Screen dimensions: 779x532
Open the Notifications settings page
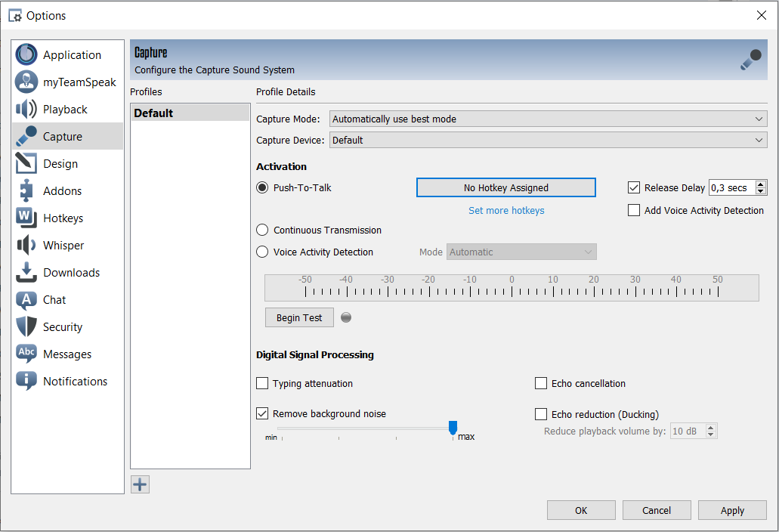click(67, 381)
